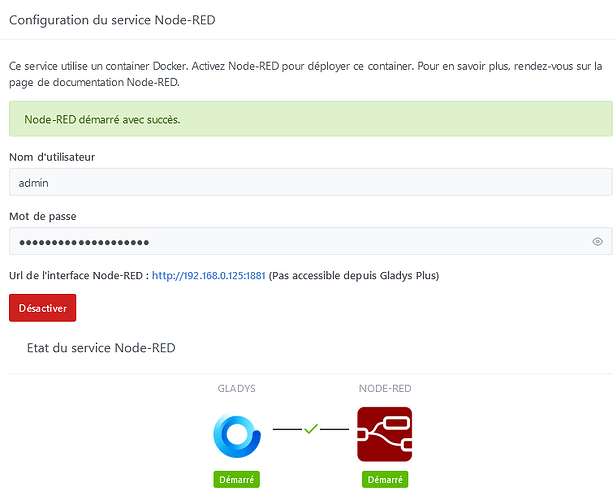Click the Démarré badge under Node-RED

coord(384,480)
